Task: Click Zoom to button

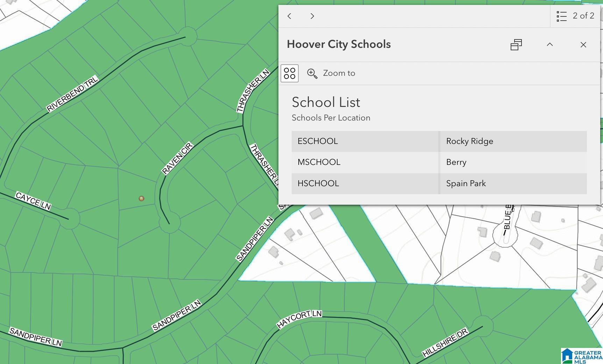Action: pyautogui.click(x=331, y=73)
